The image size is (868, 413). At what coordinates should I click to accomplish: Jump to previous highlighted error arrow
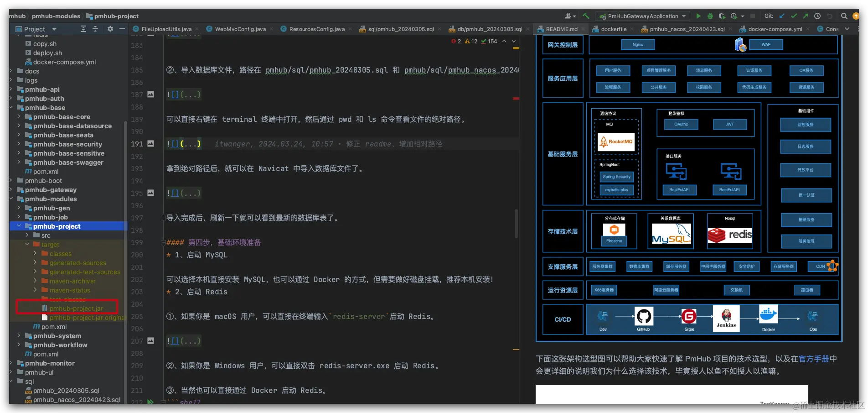click(x=504, y=41)
